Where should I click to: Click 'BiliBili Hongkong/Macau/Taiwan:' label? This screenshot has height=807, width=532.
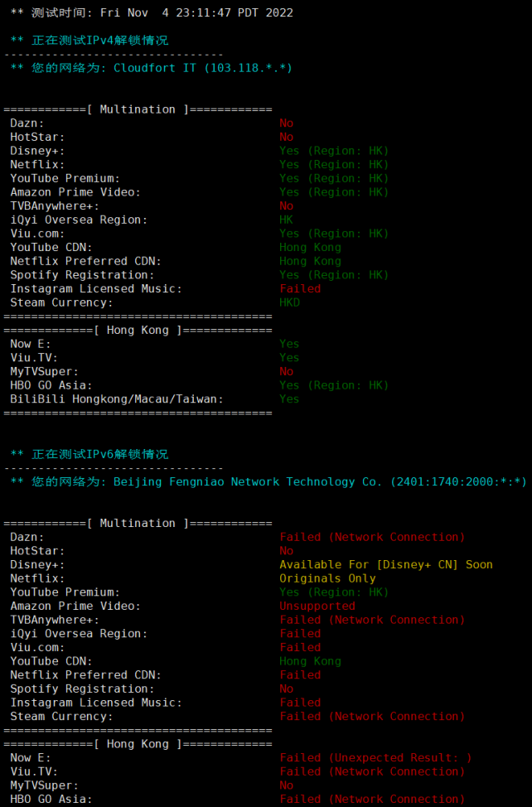(117, 399)
